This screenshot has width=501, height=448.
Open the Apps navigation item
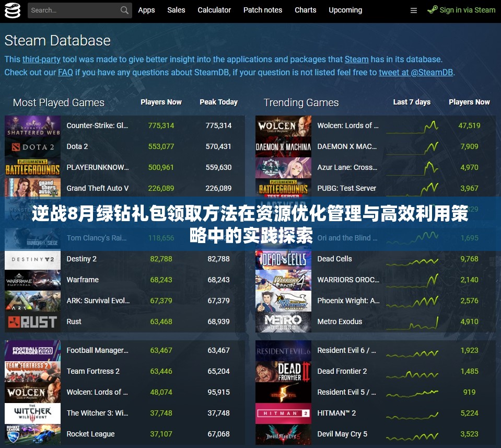(146, 10)
